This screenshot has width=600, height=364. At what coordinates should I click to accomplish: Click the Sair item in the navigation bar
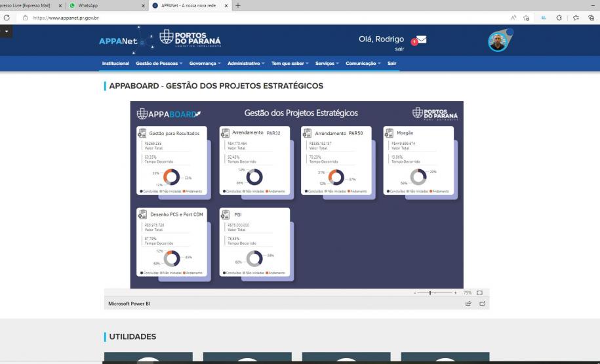[391, 64]
